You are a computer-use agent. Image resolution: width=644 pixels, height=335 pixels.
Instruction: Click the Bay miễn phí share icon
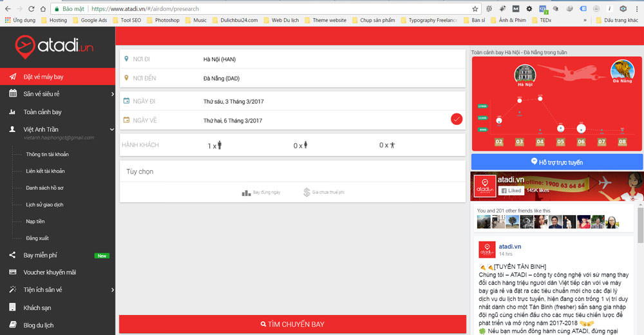tap(12, 255)
